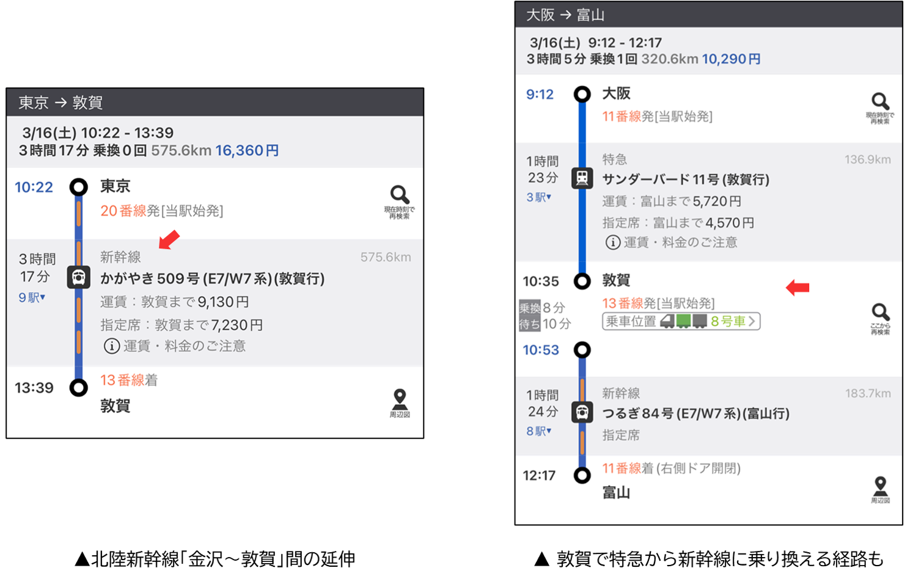Expand the 8駅 stop list
924x579 pixels.
539,431
